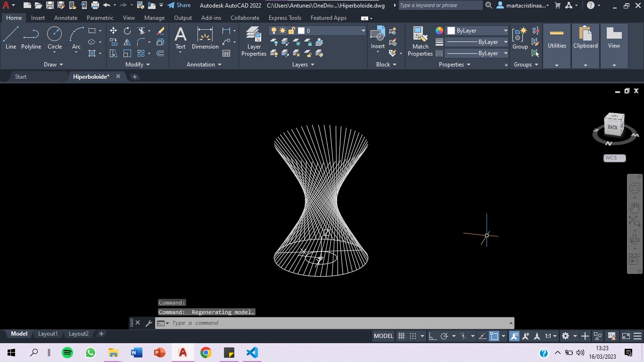Open the ByLayer color dropdown

505,31
